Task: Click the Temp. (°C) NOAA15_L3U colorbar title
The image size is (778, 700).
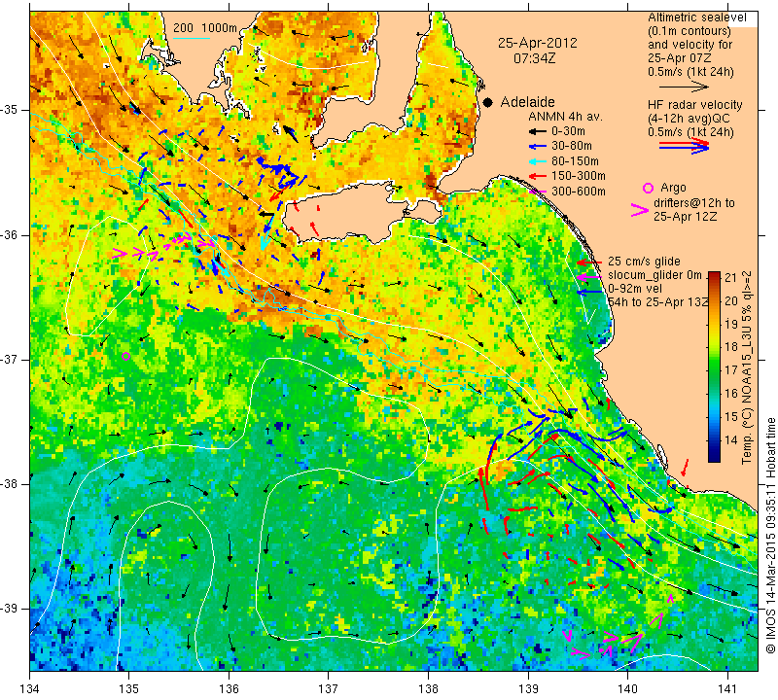Action: point(747,367)
